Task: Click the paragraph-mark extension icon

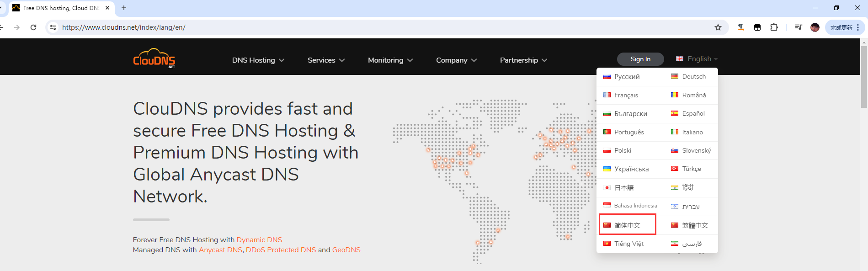Action: 741,27
